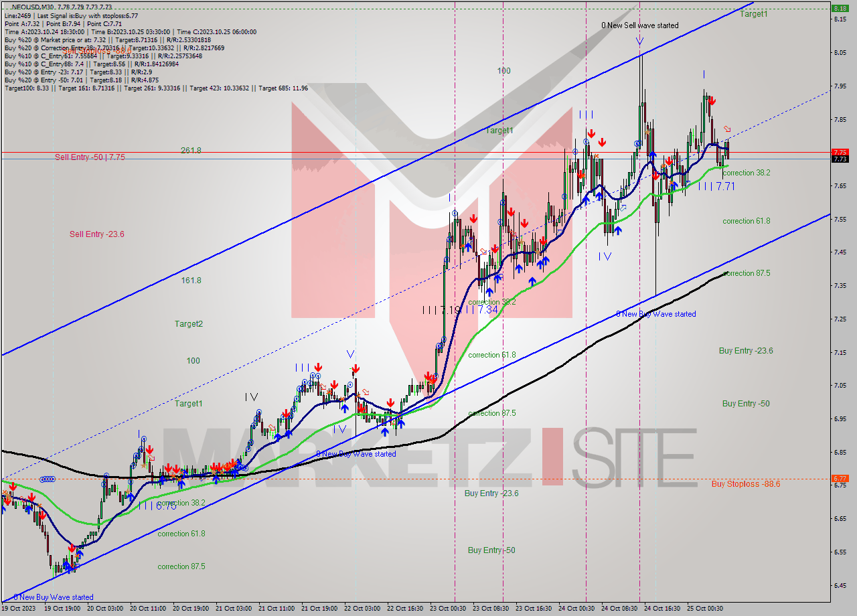Click the '261.8' Fibonacci level label

[191, 151]
